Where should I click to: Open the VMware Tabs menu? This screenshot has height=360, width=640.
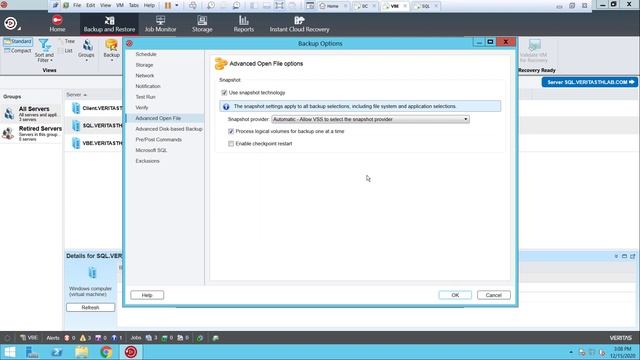tap(134, 5)
